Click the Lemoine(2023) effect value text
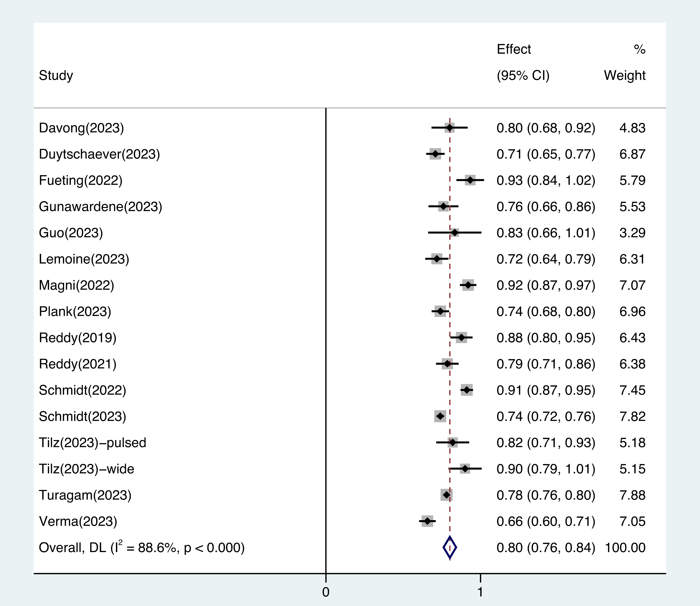 (546, 259)
